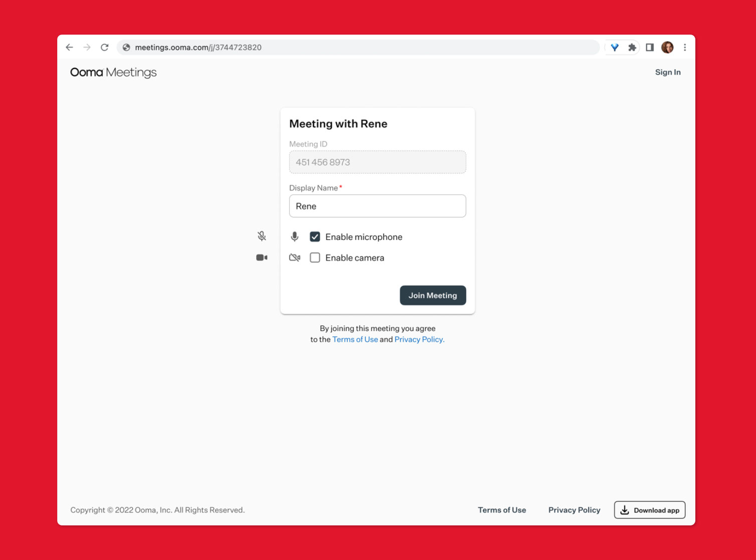
Task: Click the muted microphone icon outside card
Action: [x=262, y=236]
